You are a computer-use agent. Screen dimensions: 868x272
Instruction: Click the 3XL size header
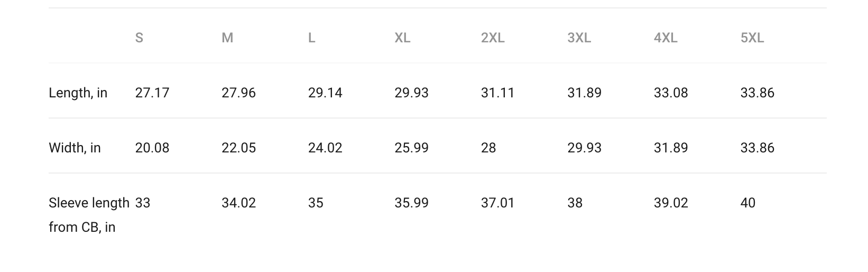coord(579,38)
